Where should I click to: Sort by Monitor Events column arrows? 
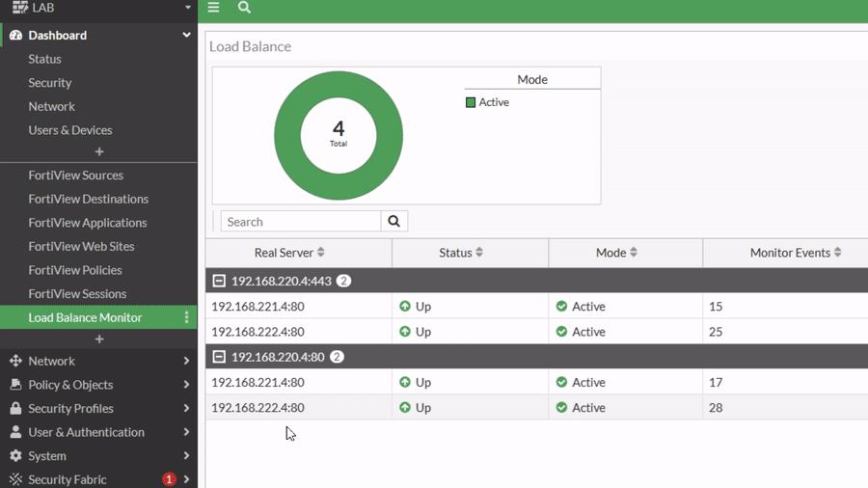coord(837,253)
